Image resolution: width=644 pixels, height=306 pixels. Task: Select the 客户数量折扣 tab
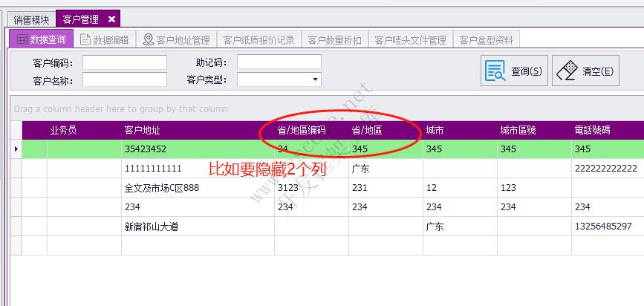click(334, 40)
